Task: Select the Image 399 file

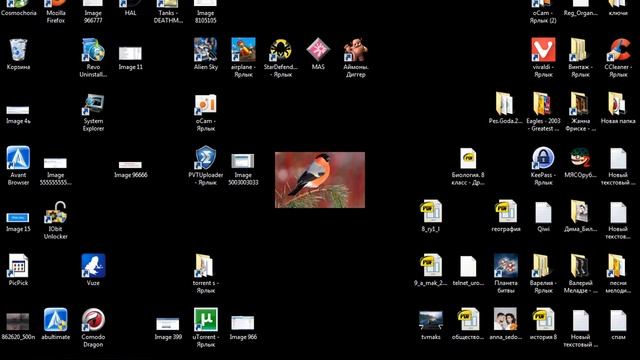Action: [168, 324]
